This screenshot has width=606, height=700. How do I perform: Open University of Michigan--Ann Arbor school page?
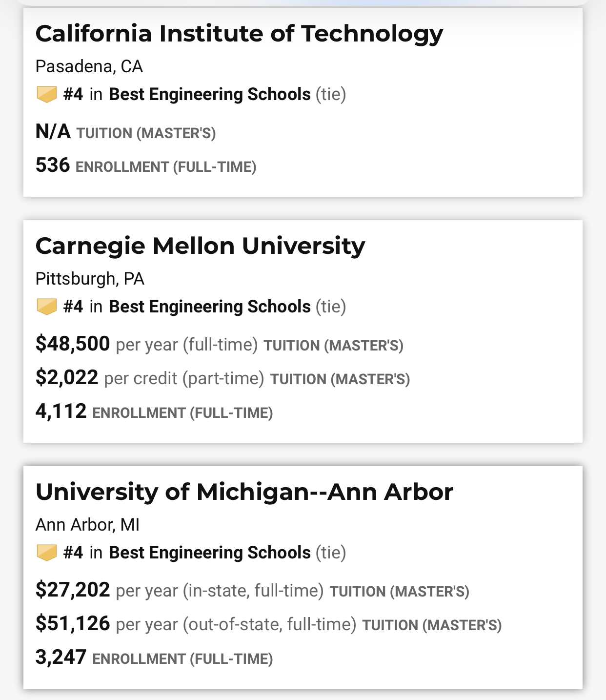click(244, 492)
